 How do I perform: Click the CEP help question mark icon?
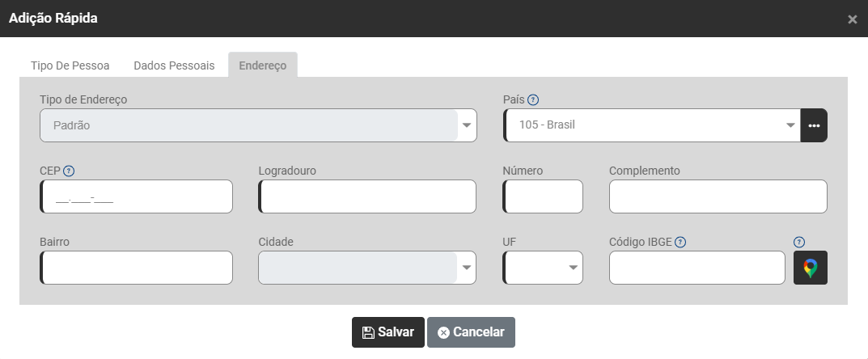point(69,171)
